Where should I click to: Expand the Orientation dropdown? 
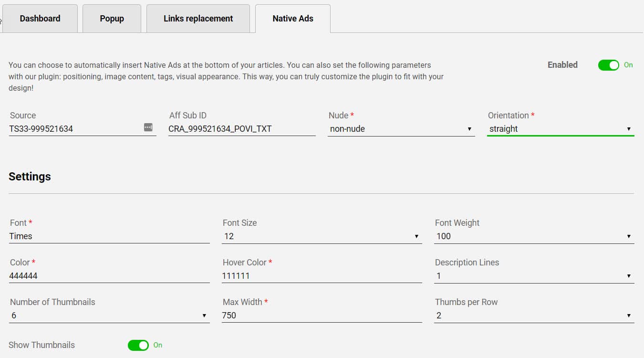pos(560,129)
